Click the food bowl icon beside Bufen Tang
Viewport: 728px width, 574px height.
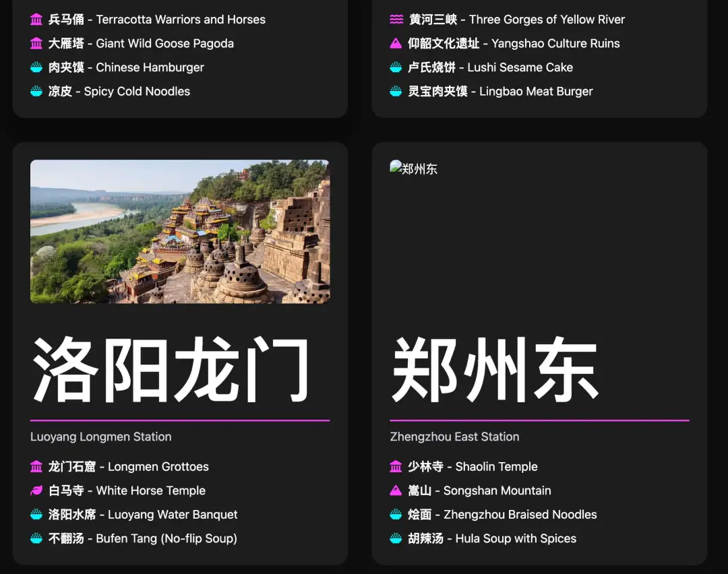coord(36,539)
